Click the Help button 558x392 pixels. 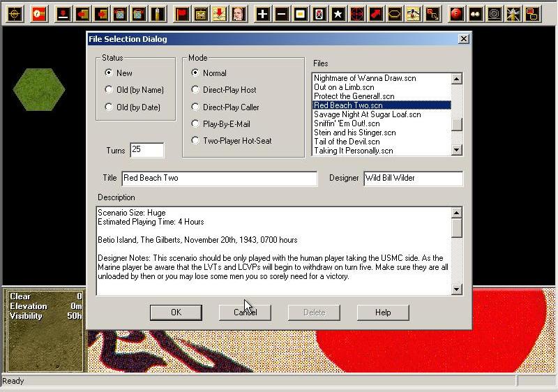[x=383, y=312]
